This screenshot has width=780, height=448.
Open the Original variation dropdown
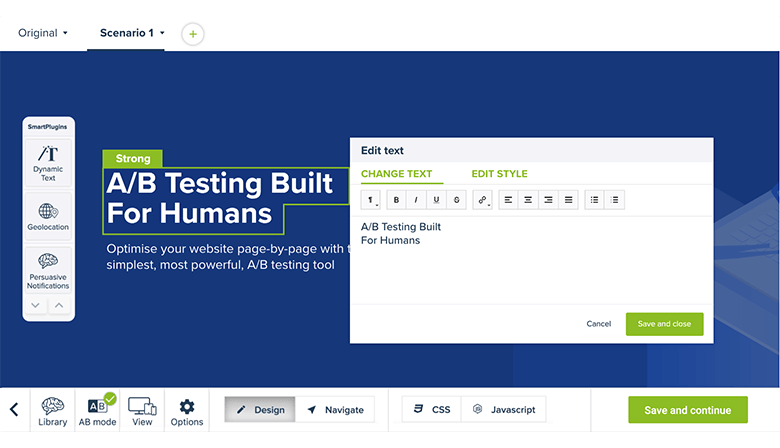coord(65,33)
